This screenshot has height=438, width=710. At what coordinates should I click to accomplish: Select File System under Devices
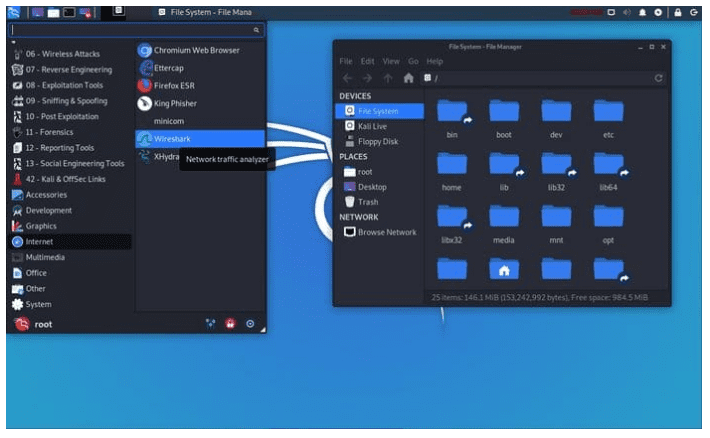pyautogui.click(x=379, y=111)
